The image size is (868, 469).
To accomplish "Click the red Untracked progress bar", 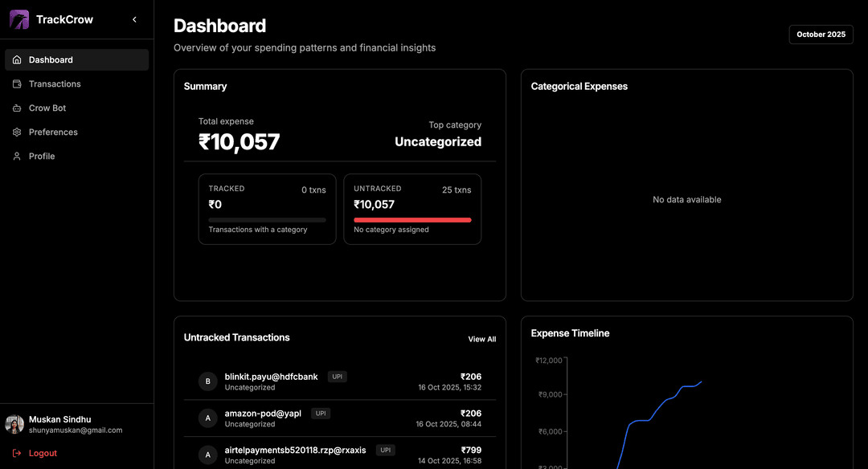I will coord(412,219).
